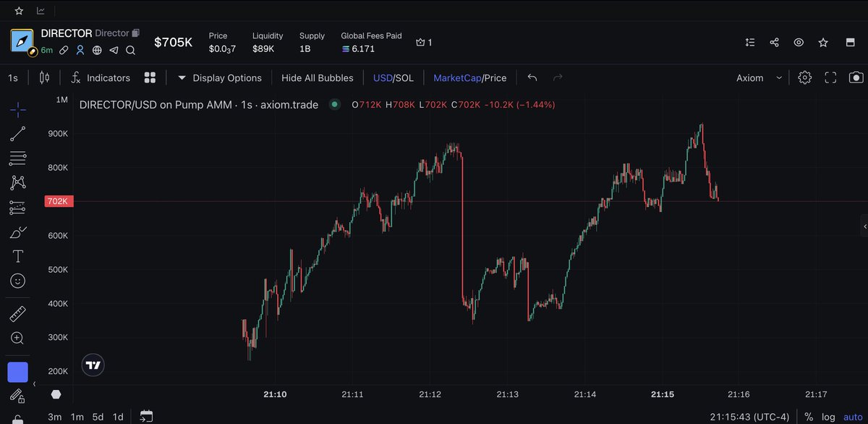This screenshot has width=868, height=424.
Task: Open the candlestick chart style selector
Action: click(44, 77)
